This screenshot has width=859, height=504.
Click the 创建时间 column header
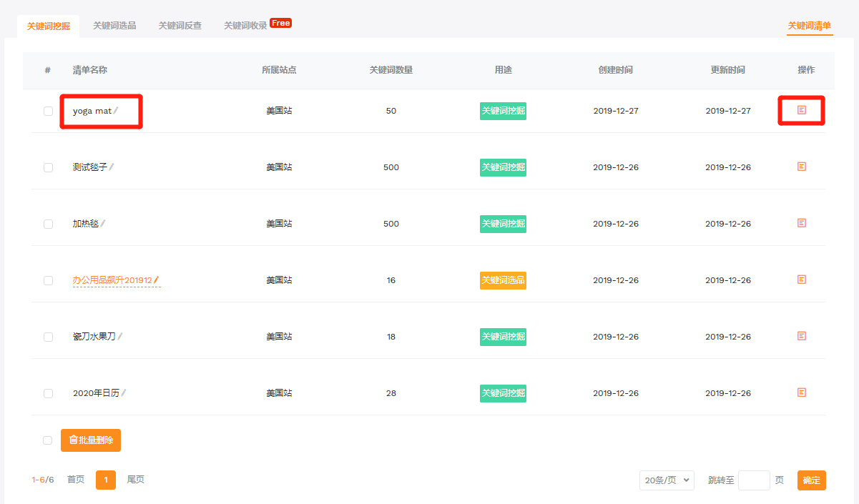click(616, 70)
